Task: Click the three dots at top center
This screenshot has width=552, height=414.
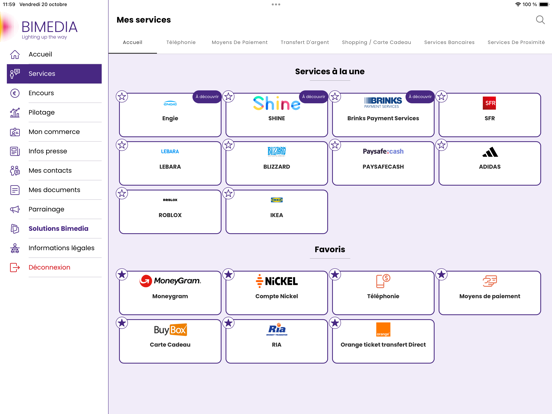Action: [x=276, y=5]
